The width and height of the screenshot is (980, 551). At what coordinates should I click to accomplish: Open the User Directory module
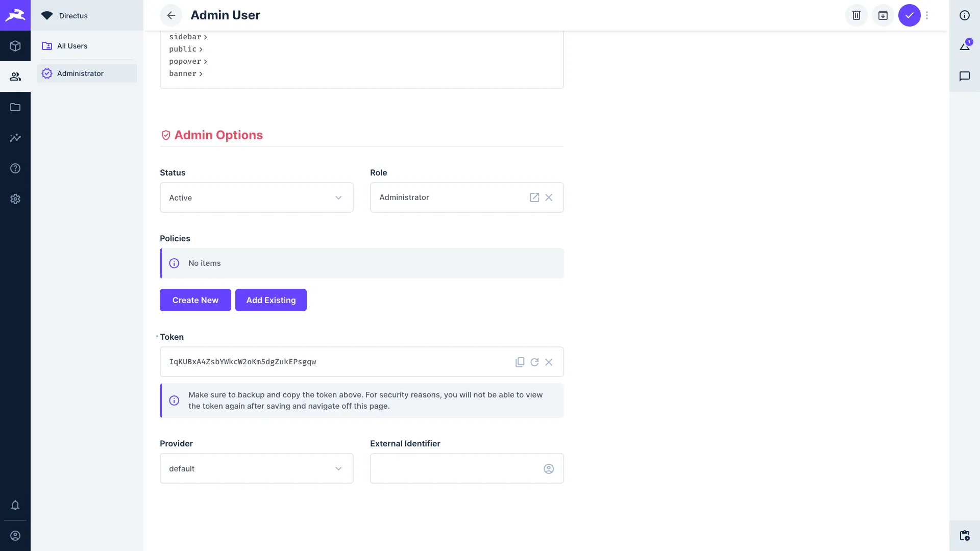point(15,77)
